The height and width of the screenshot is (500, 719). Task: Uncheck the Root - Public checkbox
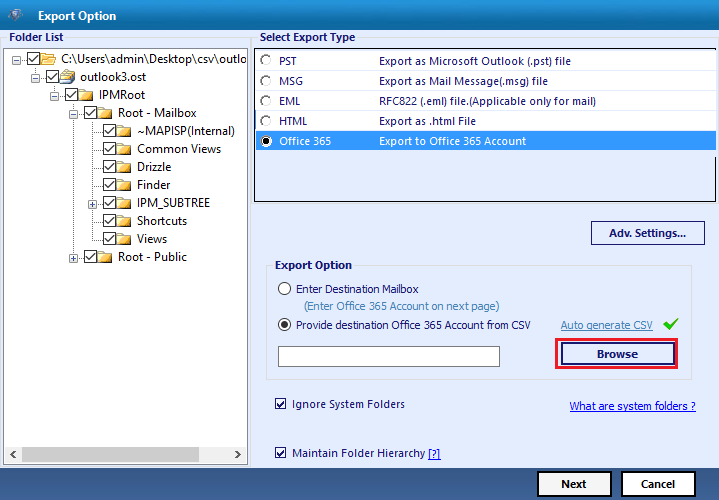pyautogui.click(x=90, y=257)
